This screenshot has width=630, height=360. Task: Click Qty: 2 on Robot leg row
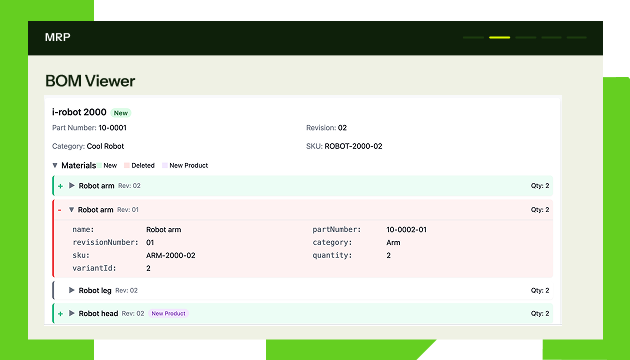540,290
